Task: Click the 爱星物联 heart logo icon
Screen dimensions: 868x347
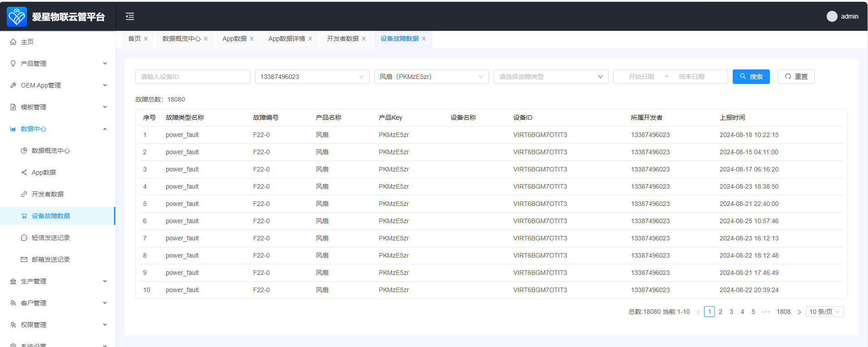Action: [17, 17]
